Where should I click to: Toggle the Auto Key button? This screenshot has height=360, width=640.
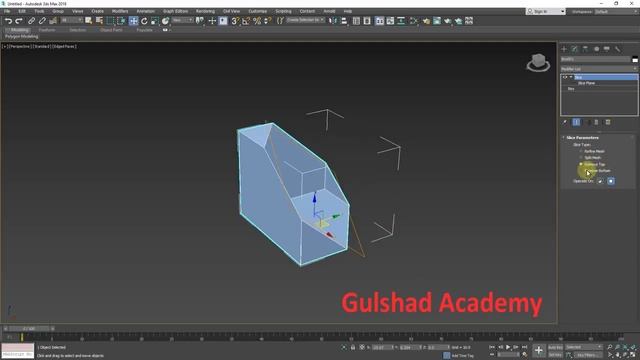click(x=555, y=347)
